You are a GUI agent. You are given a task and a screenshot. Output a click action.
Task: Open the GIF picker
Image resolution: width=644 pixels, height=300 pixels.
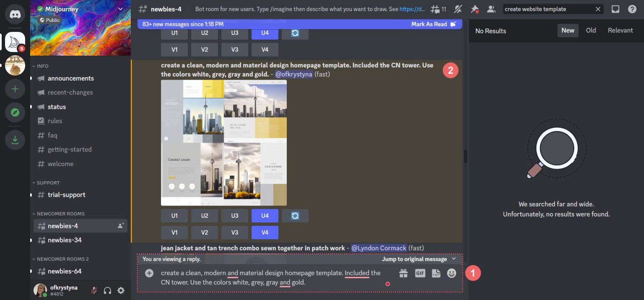coord(420,273)
